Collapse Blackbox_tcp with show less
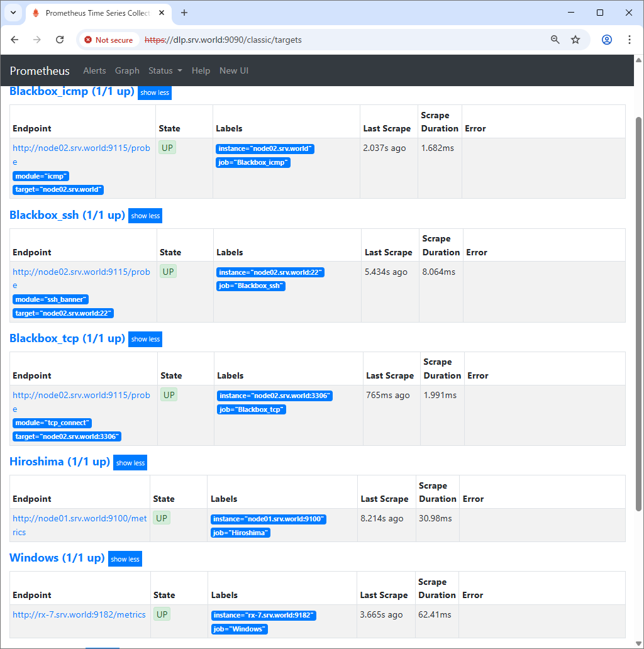 (x=145, y=339)
